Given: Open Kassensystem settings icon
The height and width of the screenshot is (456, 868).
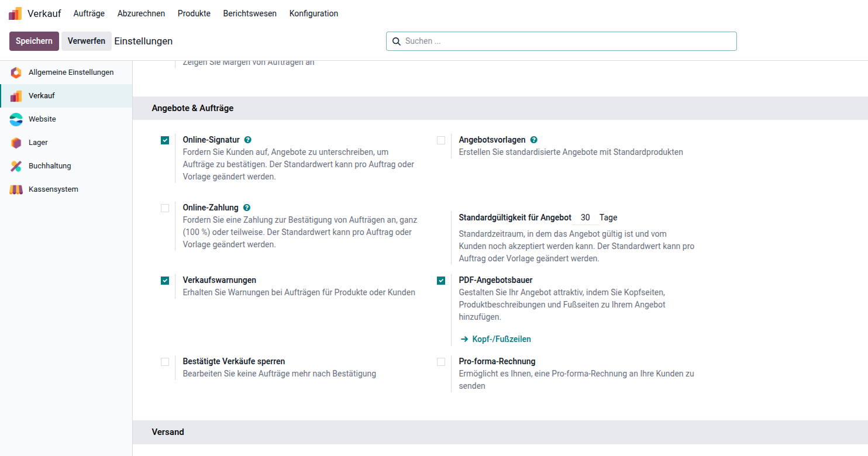Looking at the screenshot, I should tap(16, 189).
